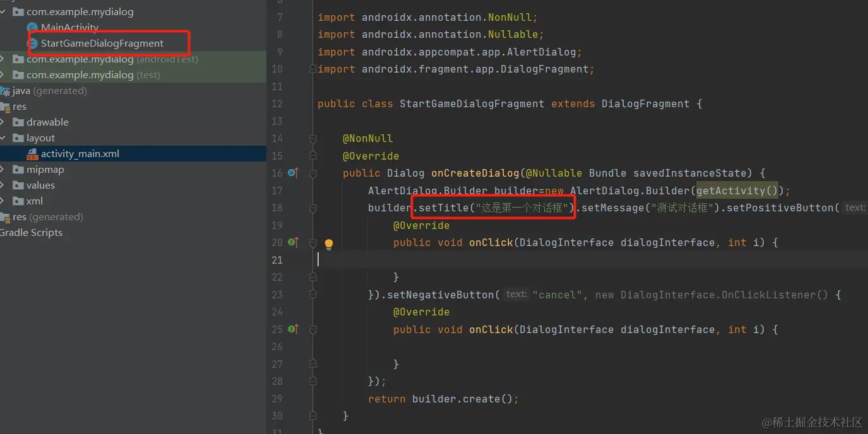The width and height of the screenshot is (868, 434).
Task: Click the fold end marker on line 28
Action: pos(313,381)
